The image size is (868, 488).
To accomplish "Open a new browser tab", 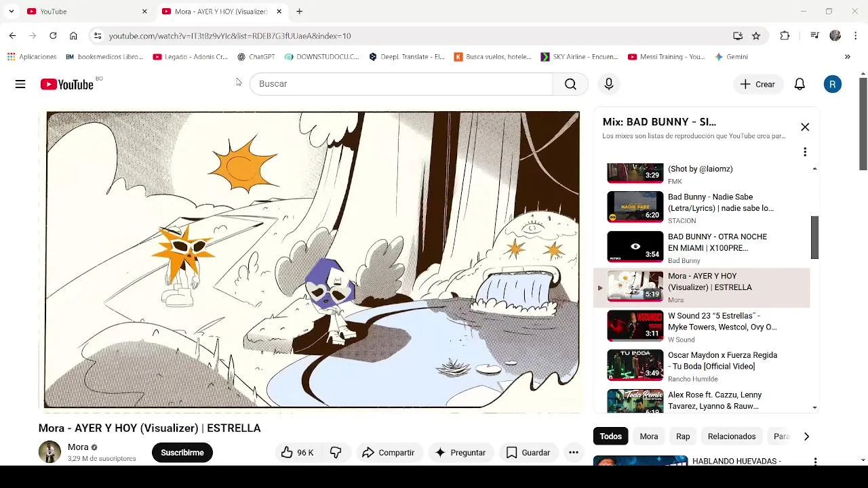I will 299,12.
